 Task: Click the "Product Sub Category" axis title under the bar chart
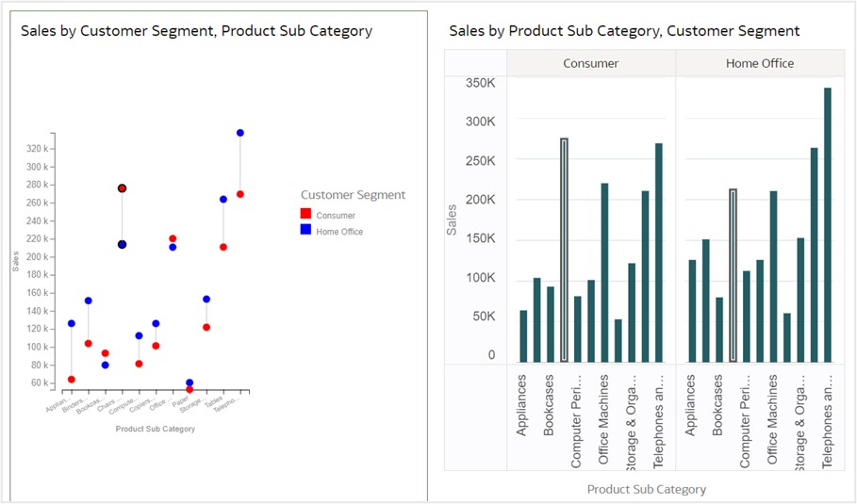[x=646, y=489]
